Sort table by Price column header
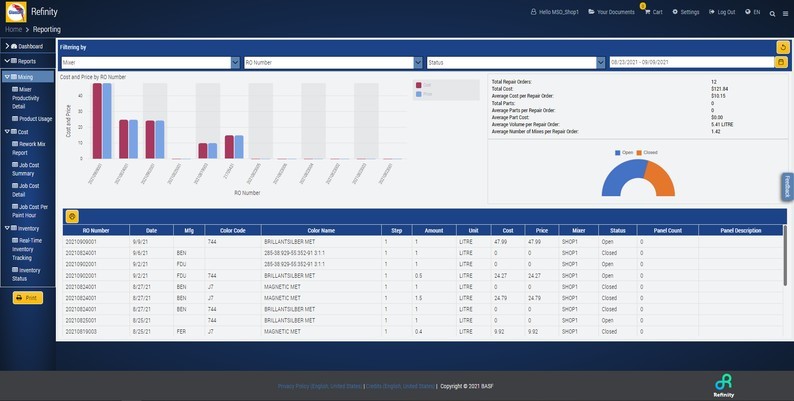This screenshot has width=794, height=401. [x=542, y=230]
